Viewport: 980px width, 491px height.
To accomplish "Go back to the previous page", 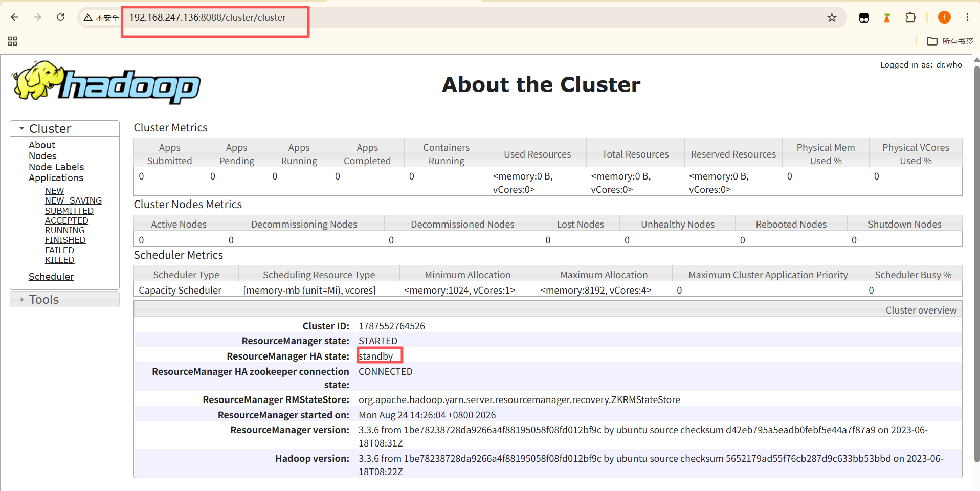I will click(15, 17).
